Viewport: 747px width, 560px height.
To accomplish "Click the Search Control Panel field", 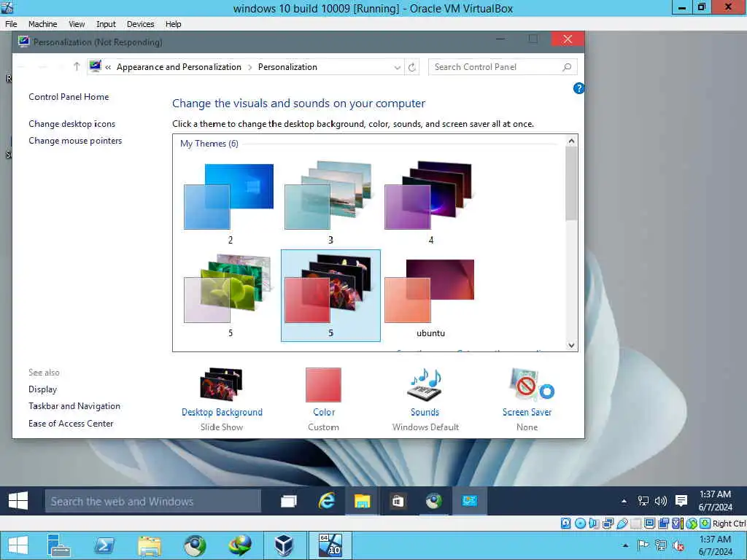I will (x=503, y=67).
